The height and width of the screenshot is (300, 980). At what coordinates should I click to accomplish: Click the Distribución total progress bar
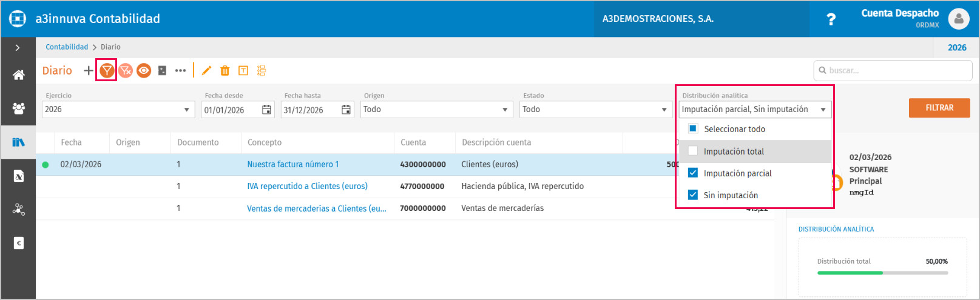pos(882,273)
